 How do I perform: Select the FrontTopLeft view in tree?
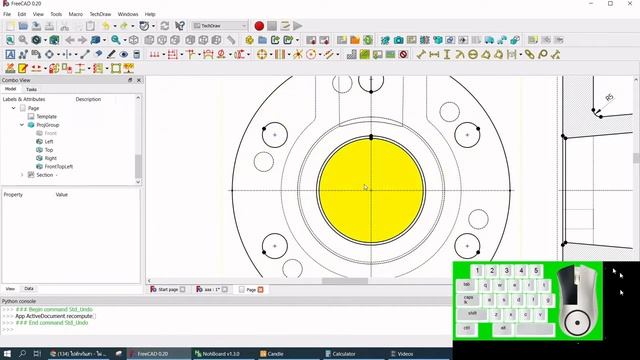[59, 167]
